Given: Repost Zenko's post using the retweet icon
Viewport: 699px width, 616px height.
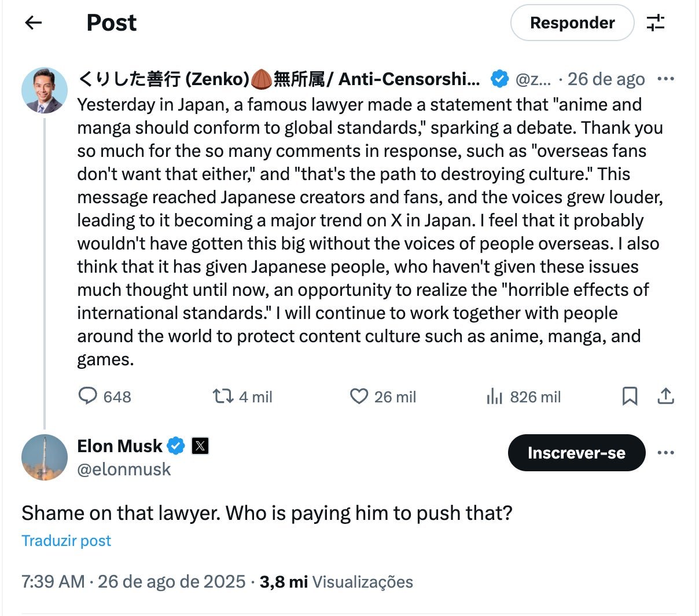Looking at the screenshot, I should [223, 396].
